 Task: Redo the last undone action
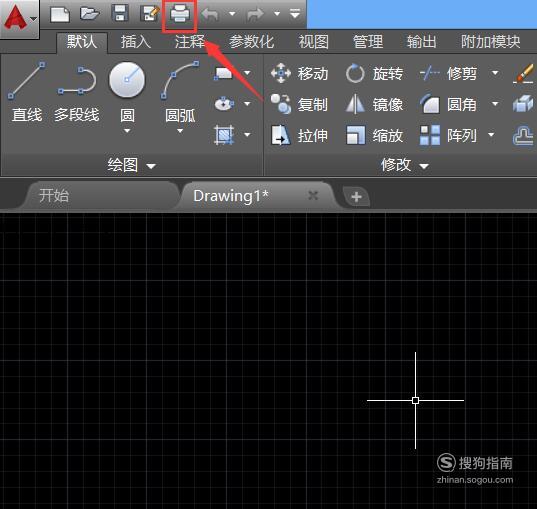pos(256,14)
